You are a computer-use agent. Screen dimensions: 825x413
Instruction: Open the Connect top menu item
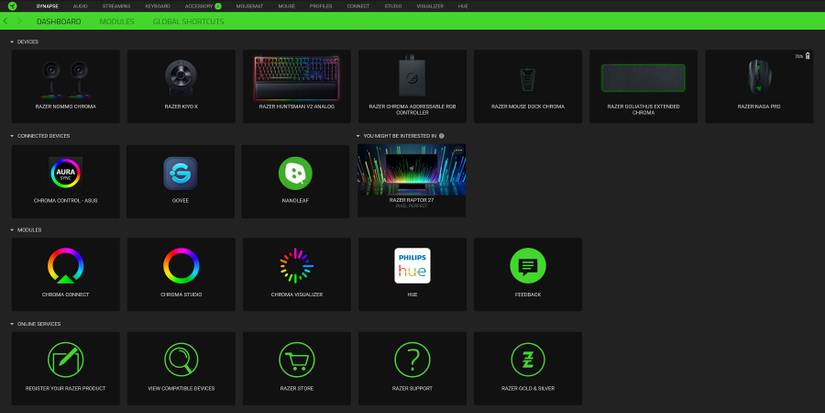point(358,6)
